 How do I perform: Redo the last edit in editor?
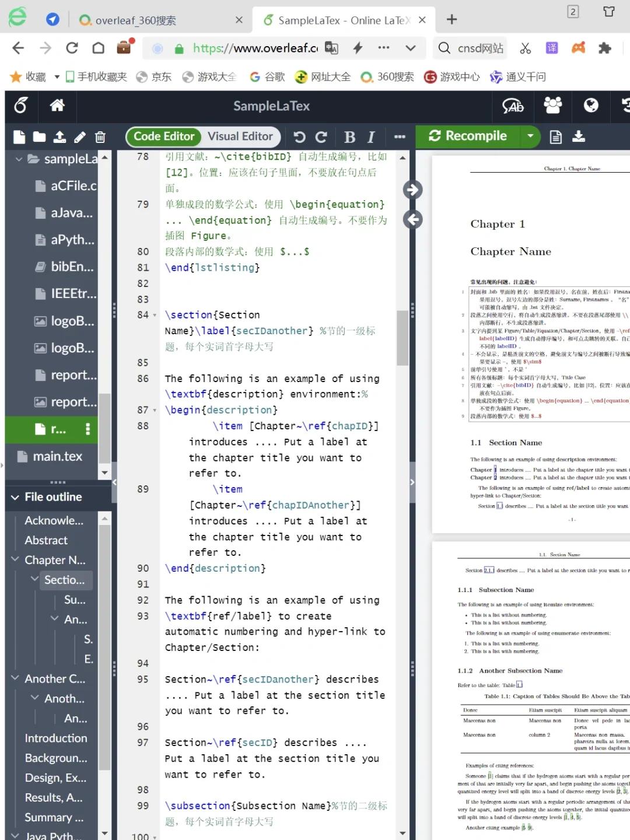click(x=321, y=137)
